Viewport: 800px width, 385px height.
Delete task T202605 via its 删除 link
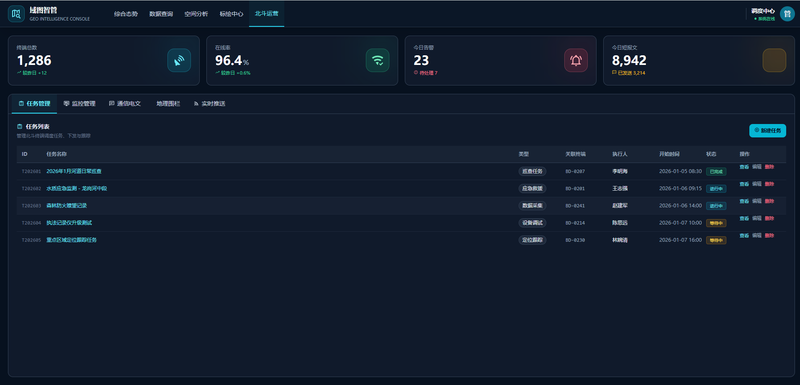pyautogui.click(x=769, y=236)
